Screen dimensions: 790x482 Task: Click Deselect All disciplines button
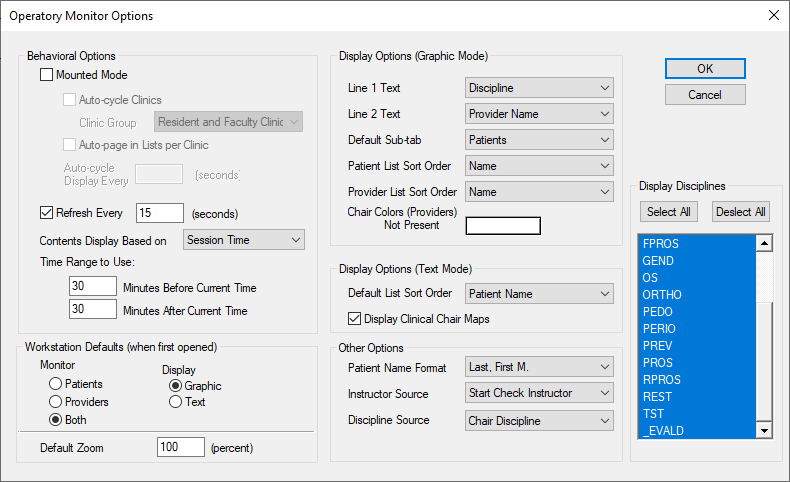[741, 212]
